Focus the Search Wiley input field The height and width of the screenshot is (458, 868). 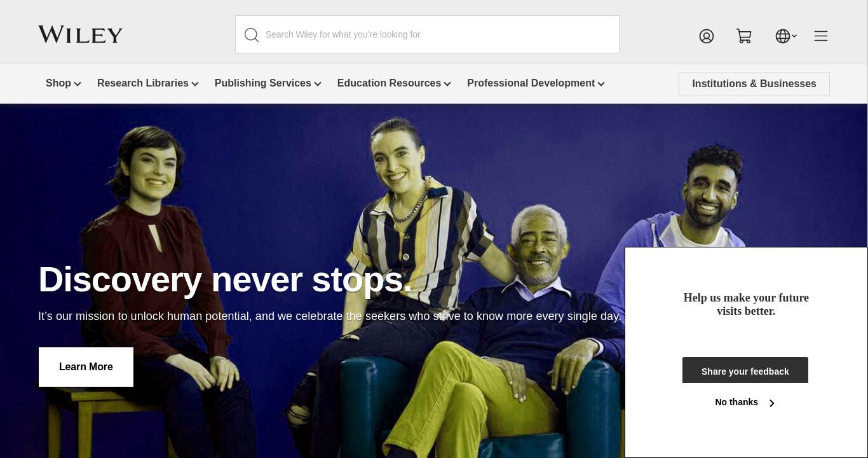coord(427,34)
